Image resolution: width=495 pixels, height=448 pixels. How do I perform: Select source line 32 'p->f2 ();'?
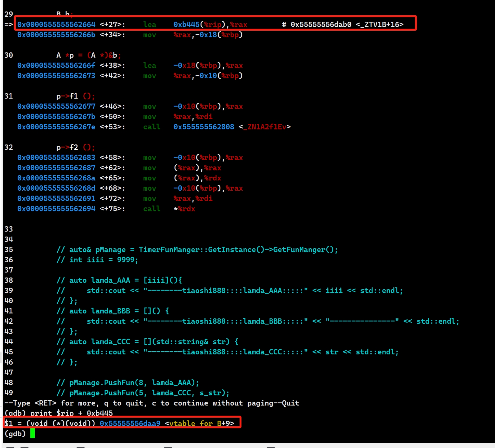[x=76, y=147]
